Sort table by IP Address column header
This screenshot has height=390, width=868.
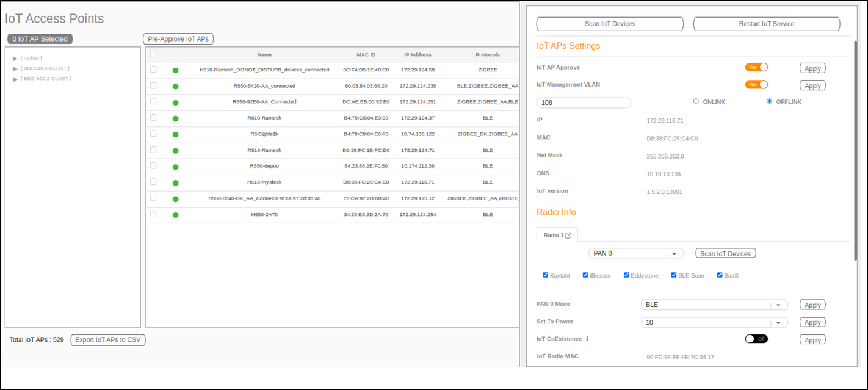pos(418,55)
